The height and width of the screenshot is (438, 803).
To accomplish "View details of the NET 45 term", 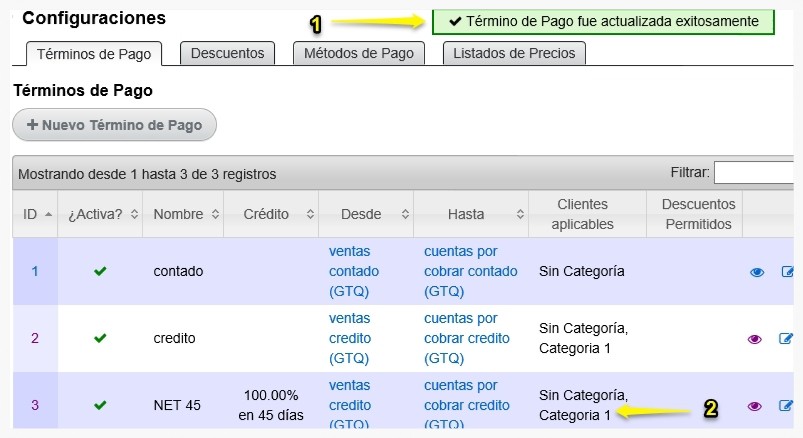I will 754,406.
